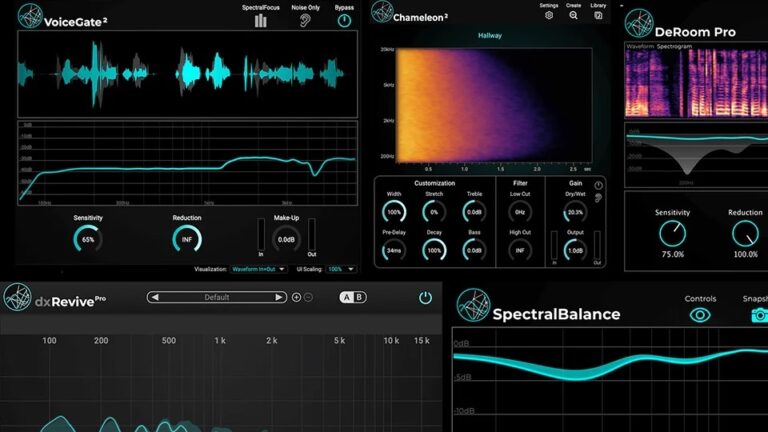Switch to Spectrogram tab in DeRoom Pro

[674, 47]
